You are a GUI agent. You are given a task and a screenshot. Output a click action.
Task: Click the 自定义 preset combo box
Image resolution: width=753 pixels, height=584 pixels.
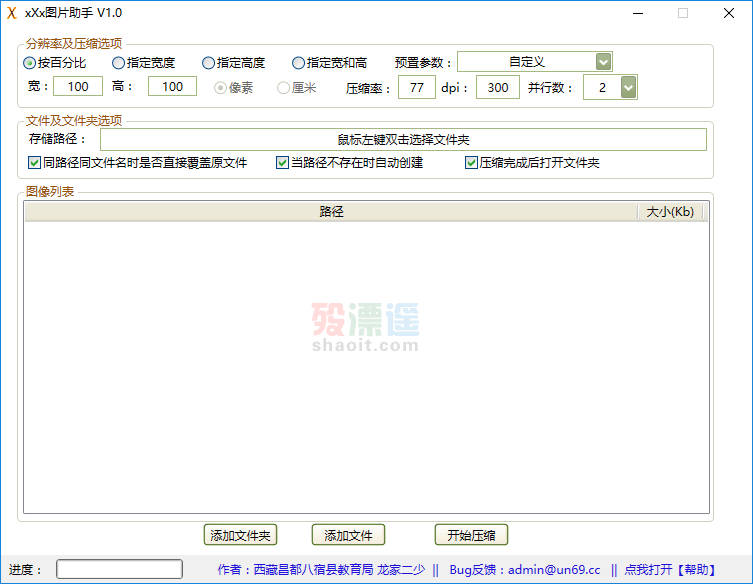tap(534, 62)
